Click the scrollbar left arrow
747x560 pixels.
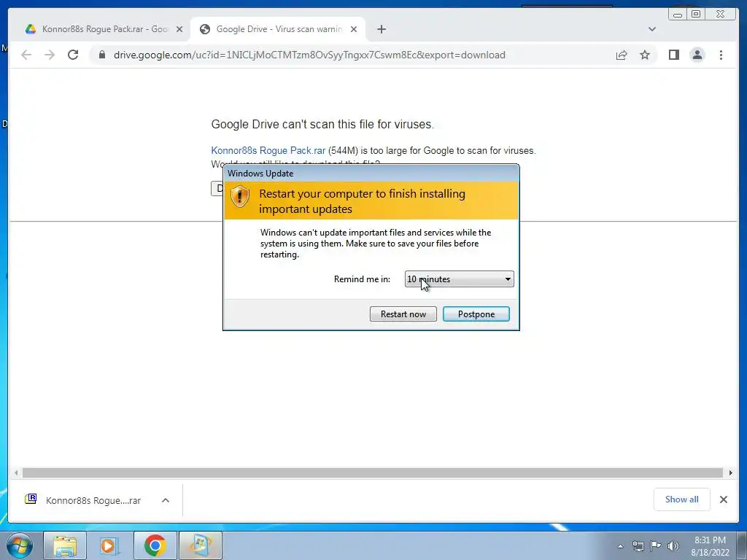coord(16,472)
